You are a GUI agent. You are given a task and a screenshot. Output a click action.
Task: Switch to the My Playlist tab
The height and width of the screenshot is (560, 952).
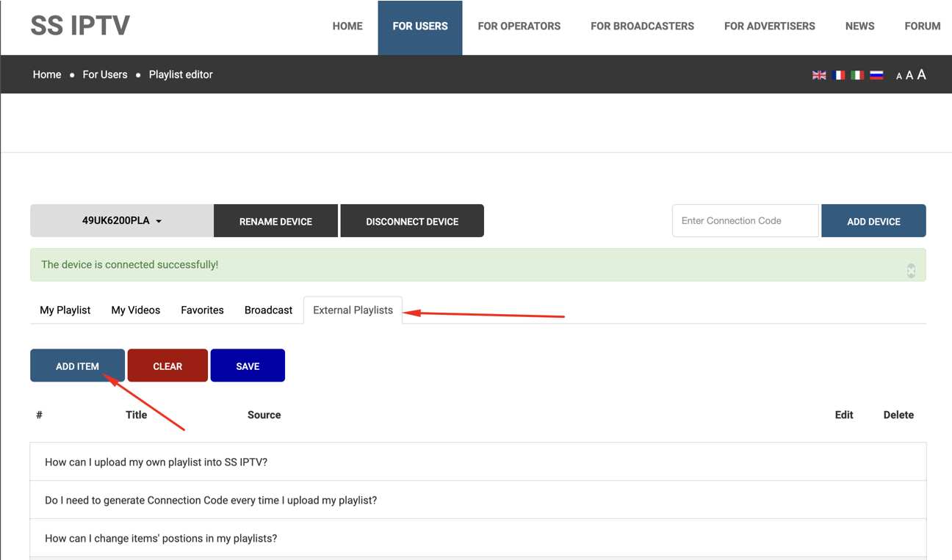pos(65,310)
